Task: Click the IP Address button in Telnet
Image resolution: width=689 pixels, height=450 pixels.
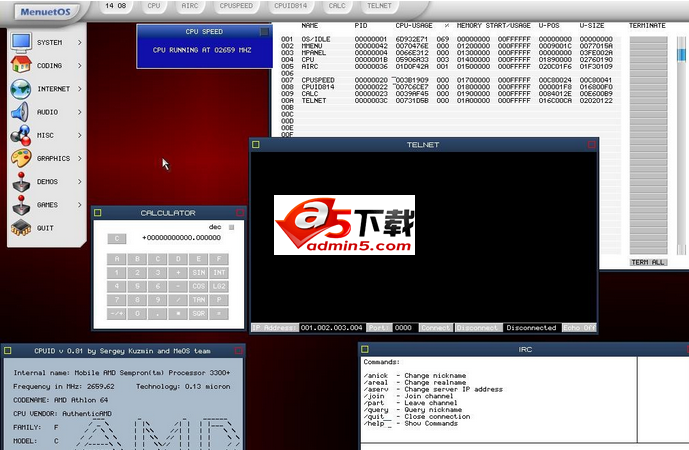Action: point(275,328)
